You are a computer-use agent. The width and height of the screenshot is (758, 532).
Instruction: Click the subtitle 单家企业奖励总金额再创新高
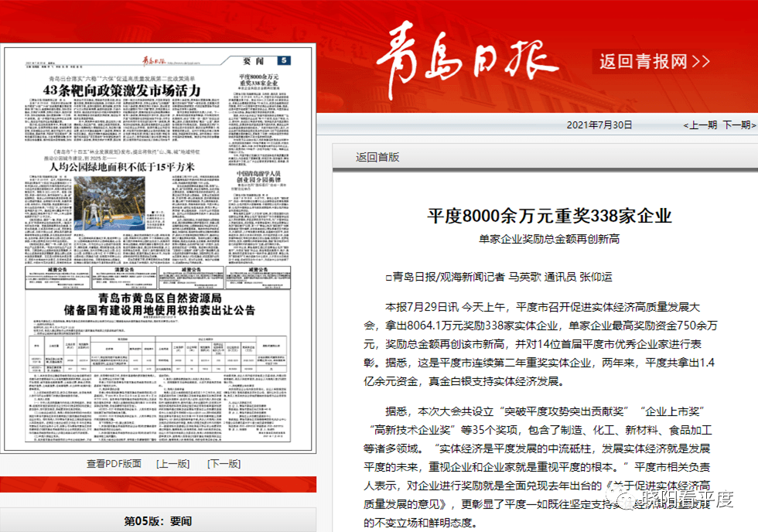549,239
